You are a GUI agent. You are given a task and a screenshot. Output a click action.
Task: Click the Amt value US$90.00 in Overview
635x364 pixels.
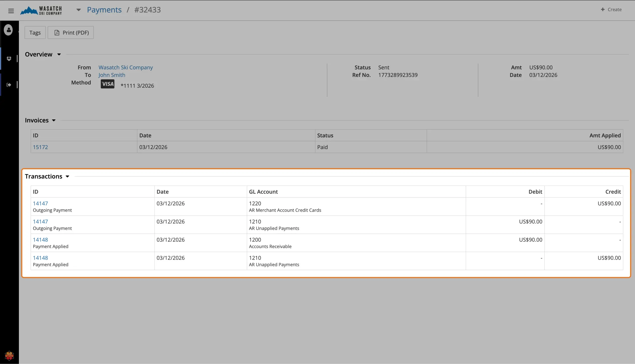[x=541, y=68]
